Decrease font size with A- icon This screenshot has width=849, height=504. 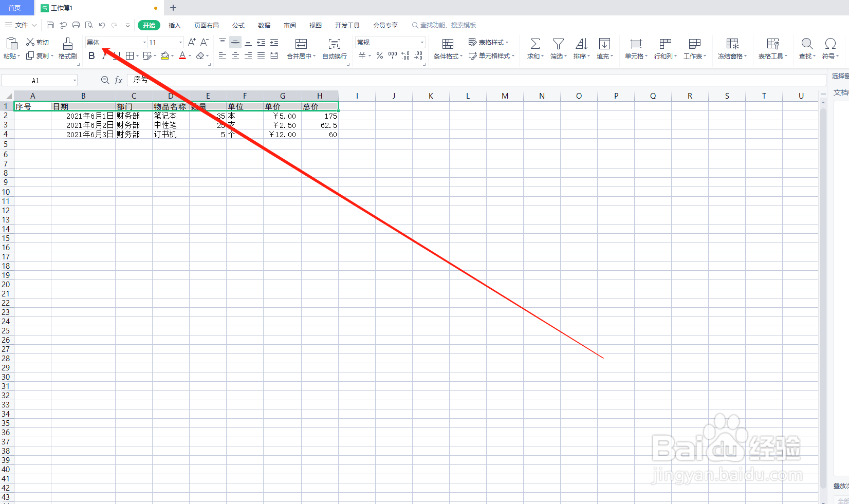tap(204, 42)
